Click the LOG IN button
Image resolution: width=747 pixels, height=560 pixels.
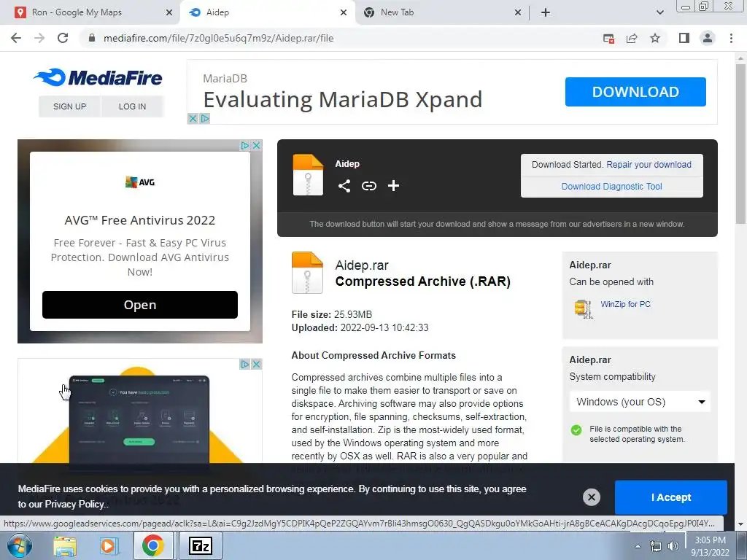tap(133, 106)
